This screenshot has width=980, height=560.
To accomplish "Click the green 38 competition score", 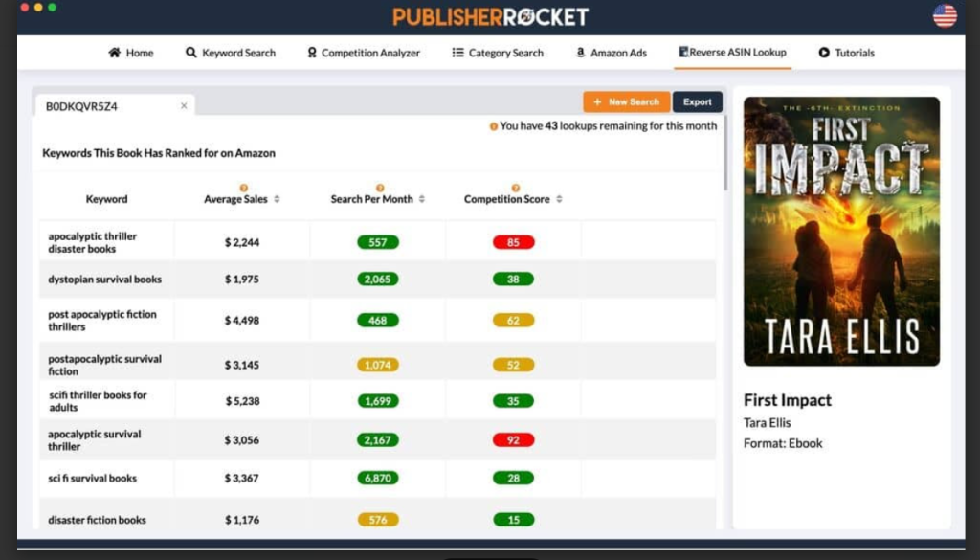I will click(514, 280).
